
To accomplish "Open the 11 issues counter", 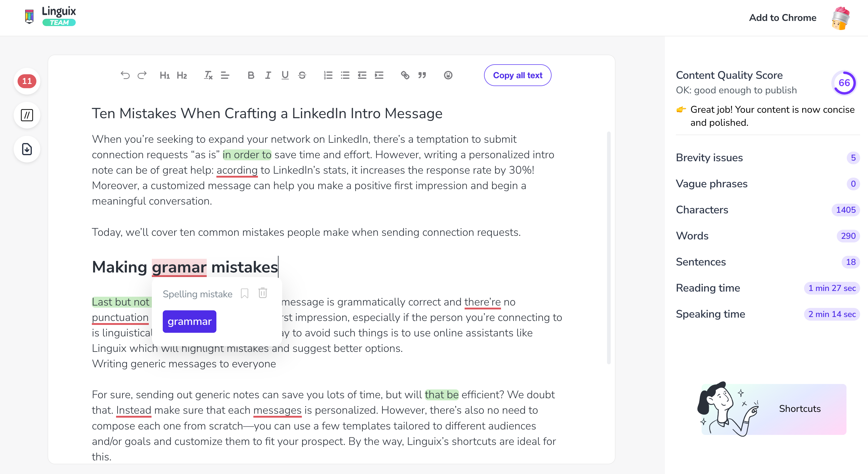I will click(27, 81).
